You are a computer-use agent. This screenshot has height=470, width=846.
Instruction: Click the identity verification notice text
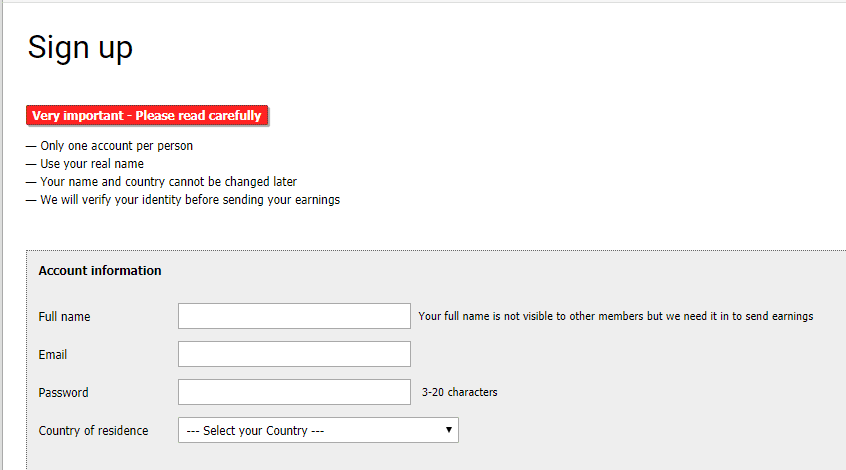(x=190, y=200)
